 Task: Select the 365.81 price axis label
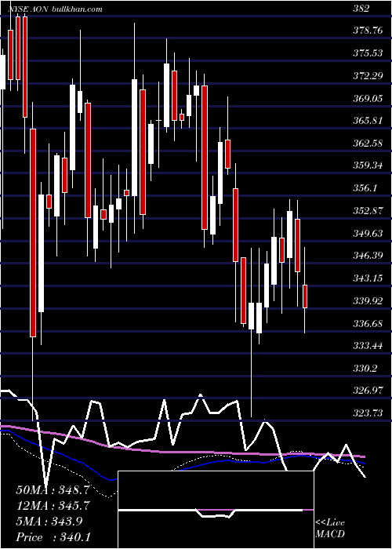(368, 121)
